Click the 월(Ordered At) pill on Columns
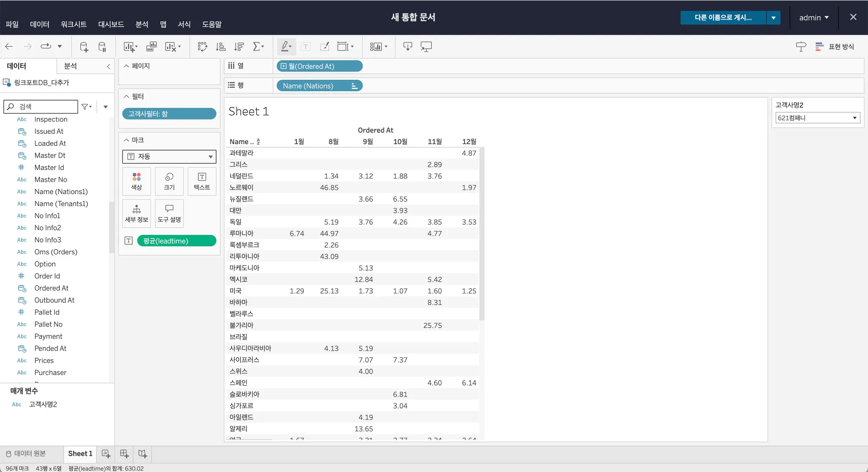This screenshot has height=472, width=868. (320, 66)
